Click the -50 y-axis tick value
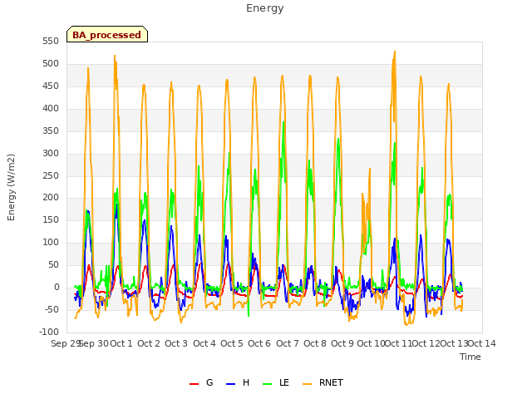This screenshot has height=399, width=532. click(x=52, y=309)
